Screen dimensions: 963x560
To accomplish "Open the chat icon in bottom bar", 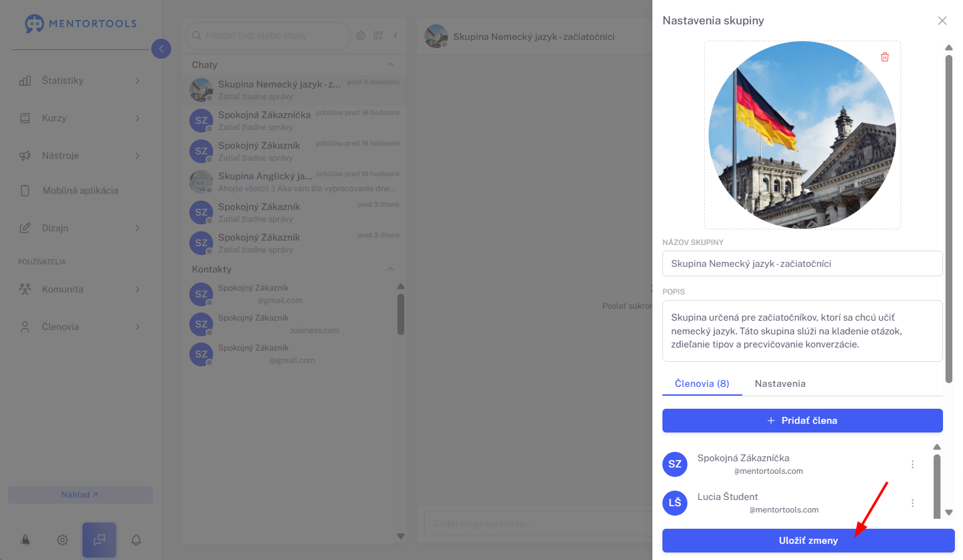I will coord(99,540).
